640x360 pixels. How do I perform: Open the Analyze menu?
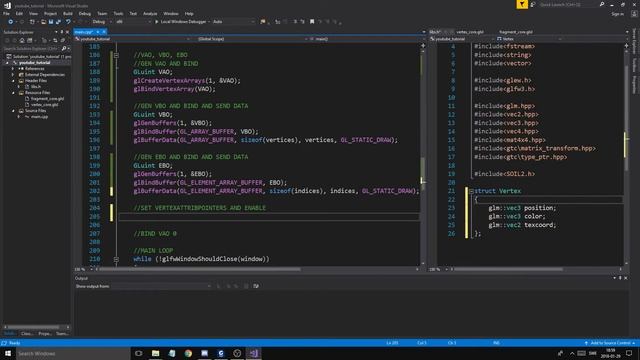pos(150,13)
